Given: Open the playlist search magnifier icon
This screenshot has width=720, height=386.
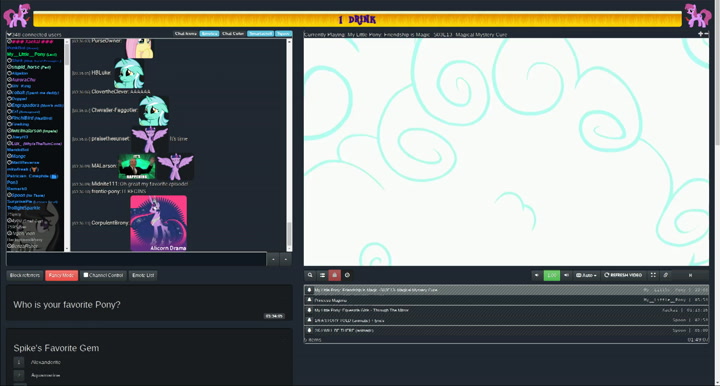Looking at the screenshot, I should click(x=310, y=275).
